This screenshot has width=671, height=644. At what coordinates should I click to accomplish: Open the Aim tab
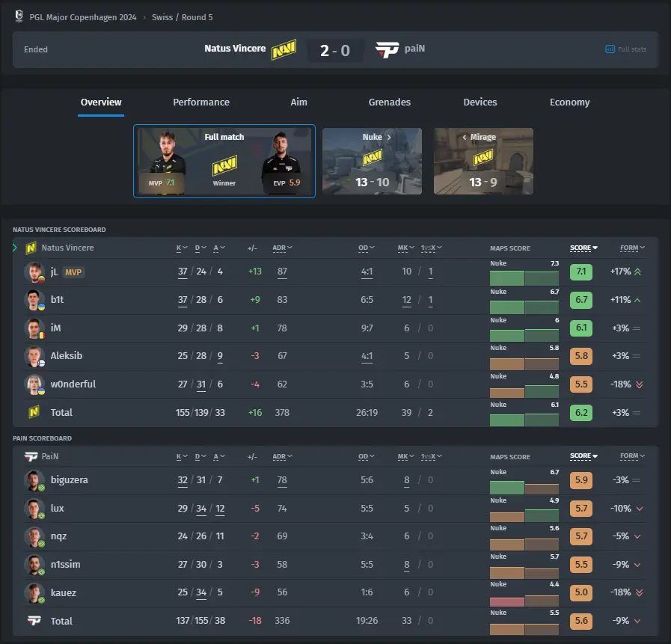298,102
